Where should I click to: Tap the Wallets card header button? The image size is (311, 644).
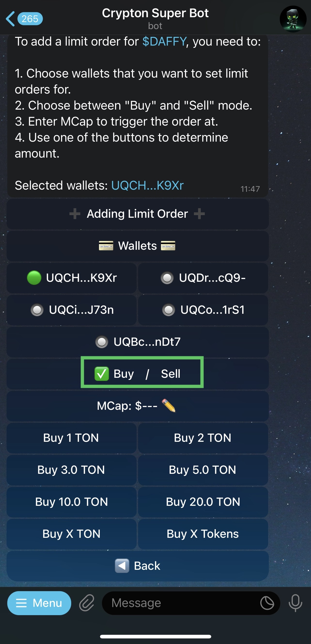click(x=137, y=246)
